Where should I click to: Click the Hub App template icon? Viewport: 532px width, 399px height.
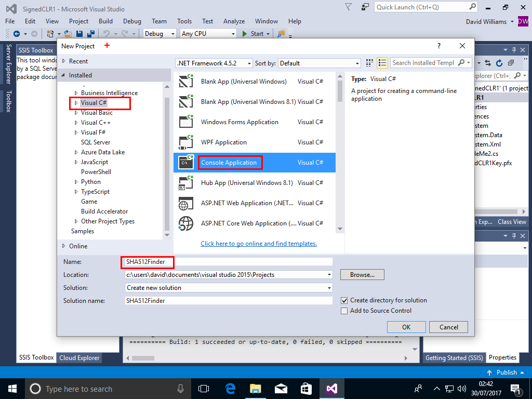tap(185, 183)
